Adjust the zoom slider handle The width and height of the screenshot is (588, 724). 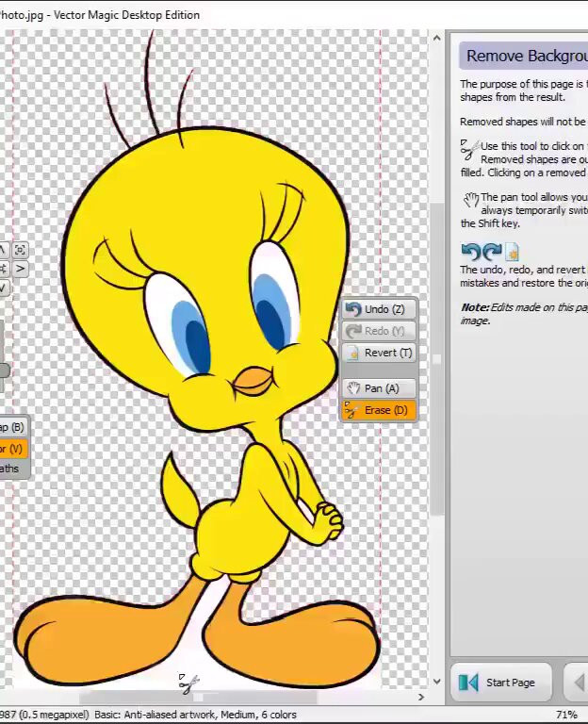point(4,370)
